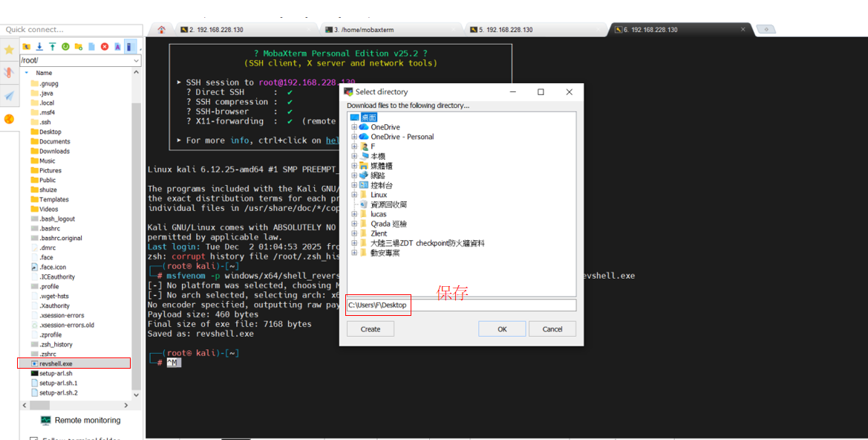Create a new file with blue page icon

tap(91, 47)
